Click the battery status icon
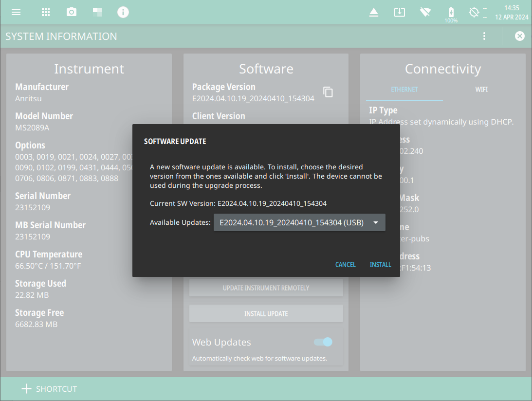The width and height of the screenshot is (532, 401). click(x=451, y=13)
